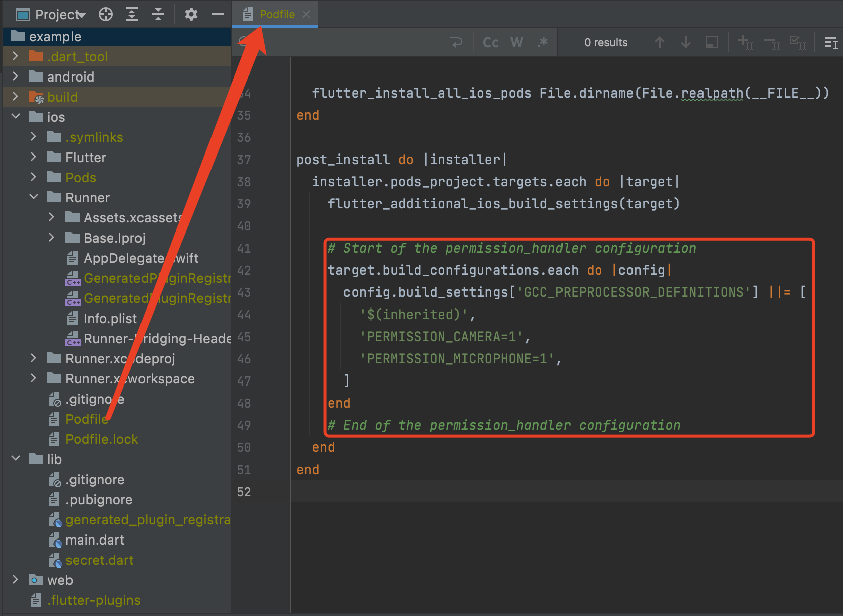This screenshot has height=616, width=843.
Task: Go to previous search occurrence arrow
Action: click(659, 43)
